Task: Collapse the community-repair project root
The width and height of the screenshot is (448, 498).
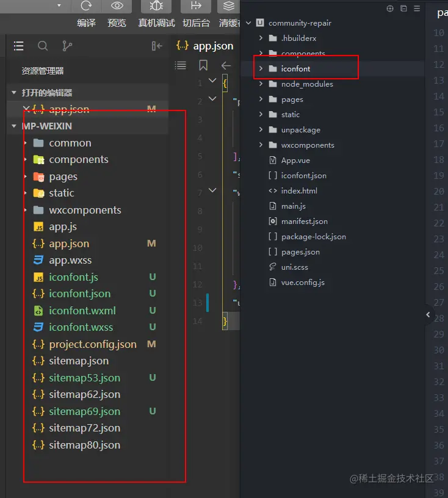Action: click(x=248, y=23)
